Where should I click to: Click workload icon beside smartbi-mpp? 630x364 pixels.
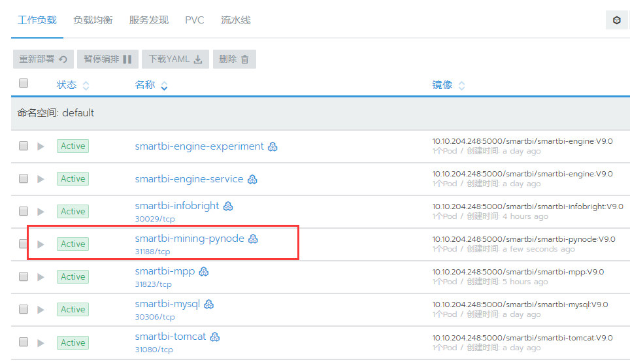click(204, 272)
